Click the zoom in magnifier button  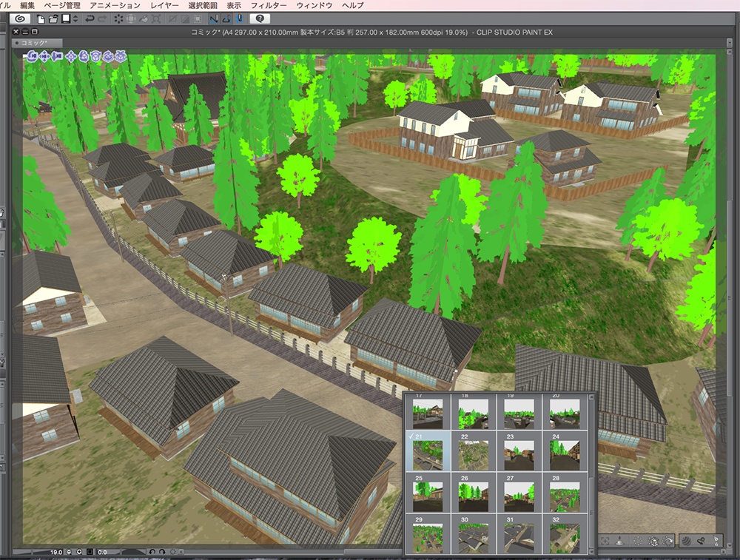[x=79, y=552]
